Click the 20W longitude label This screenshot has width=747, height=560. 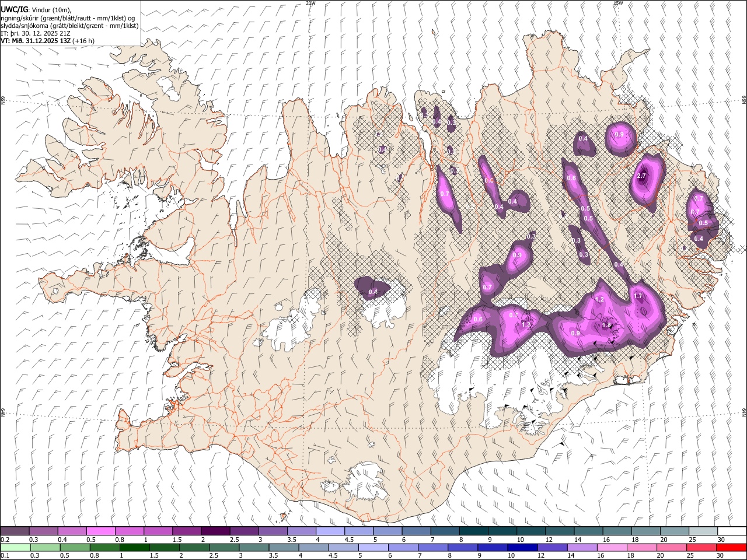310,3
